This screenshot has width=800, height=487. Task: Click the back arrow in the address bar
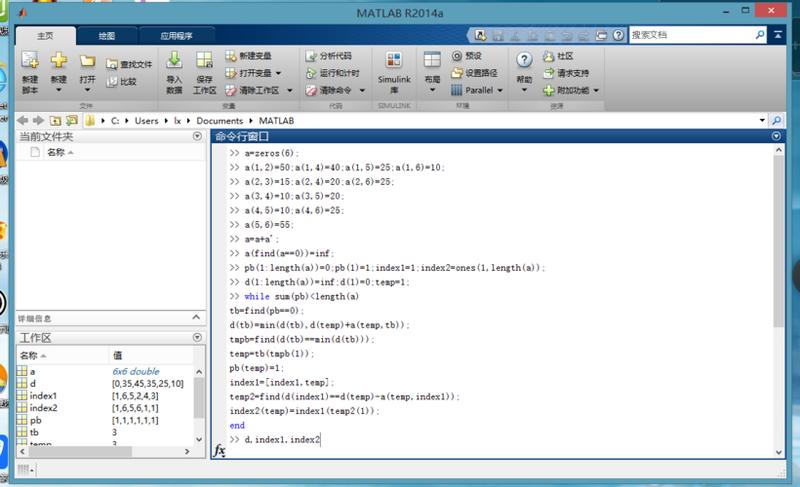[22, 120]
